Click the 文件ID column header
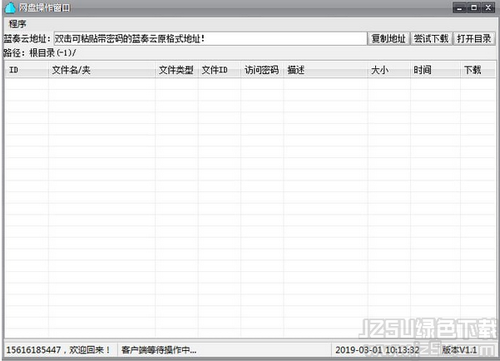500x361 pixels. (219, 70)
